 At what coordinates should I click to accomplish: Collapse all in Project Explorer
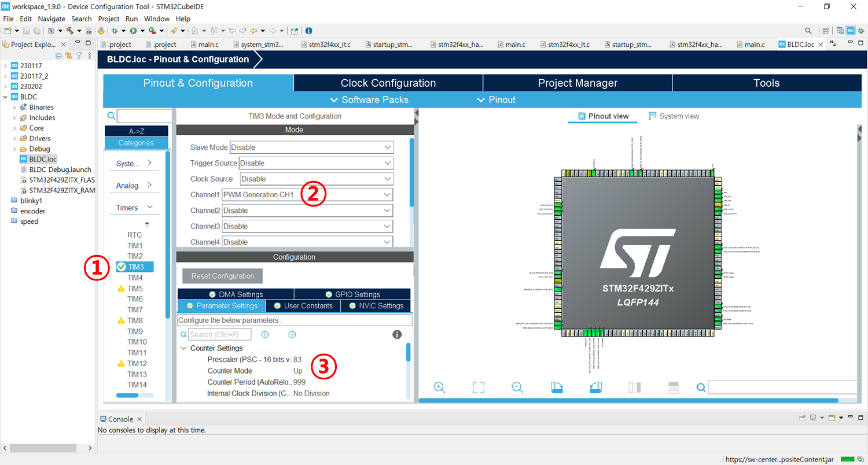pos(58,56)
